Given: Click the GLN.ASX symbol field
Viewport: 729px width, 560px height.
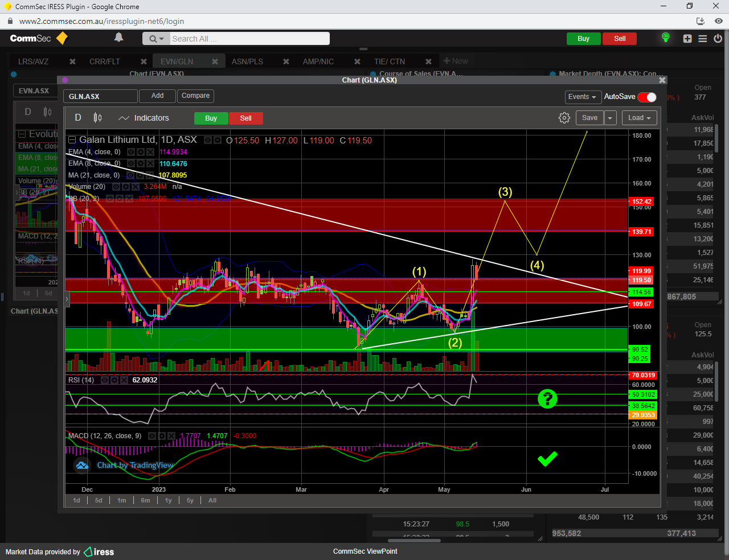Looking at the screenshot, I should (x=100, y=97).
